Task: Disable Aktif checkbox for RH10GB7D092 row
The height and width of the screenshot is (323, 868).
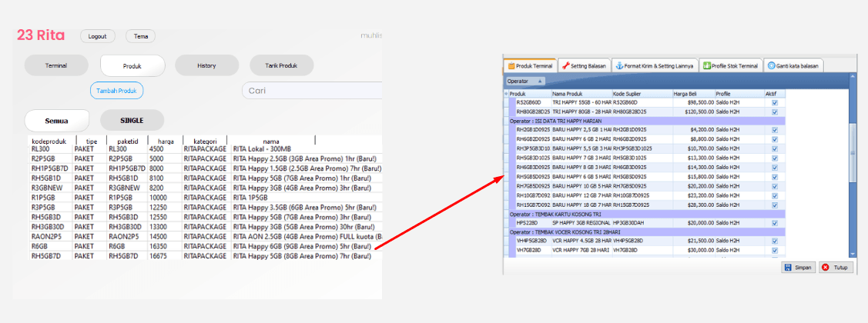Action: click(774, 195)
